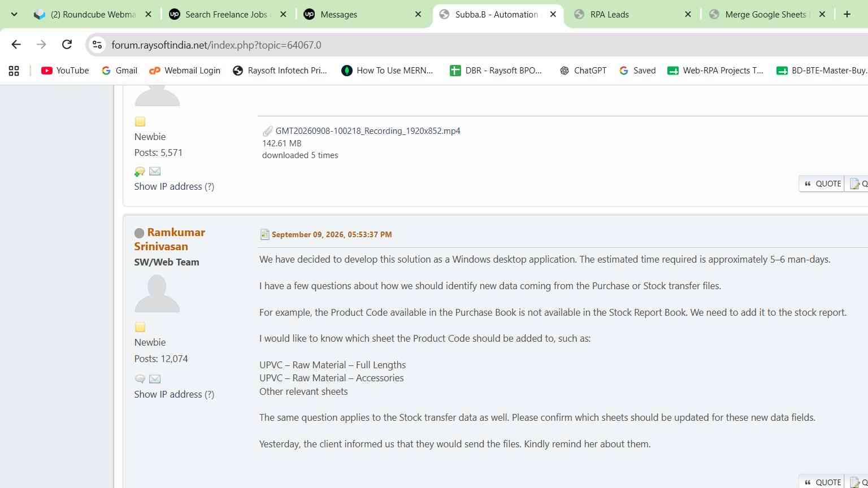868x488 pixels.
Task: Open the ChatGPT bookmark
Action: (x=583, y=71)
